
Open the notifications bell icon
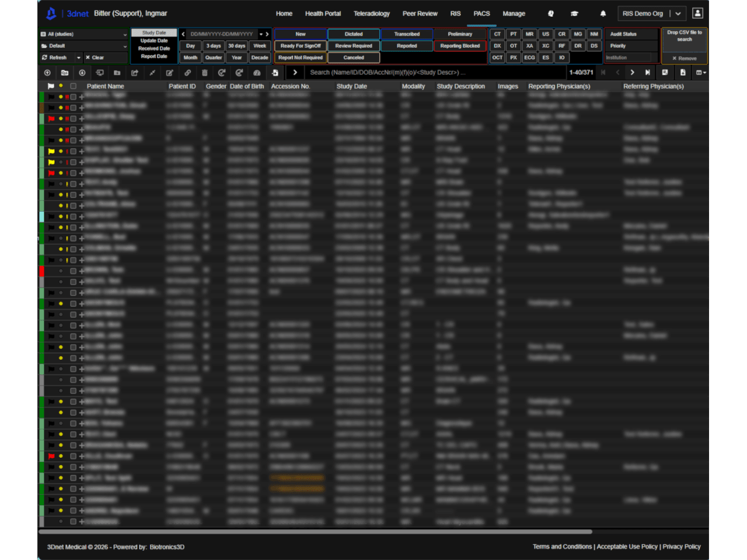(603, 13)
